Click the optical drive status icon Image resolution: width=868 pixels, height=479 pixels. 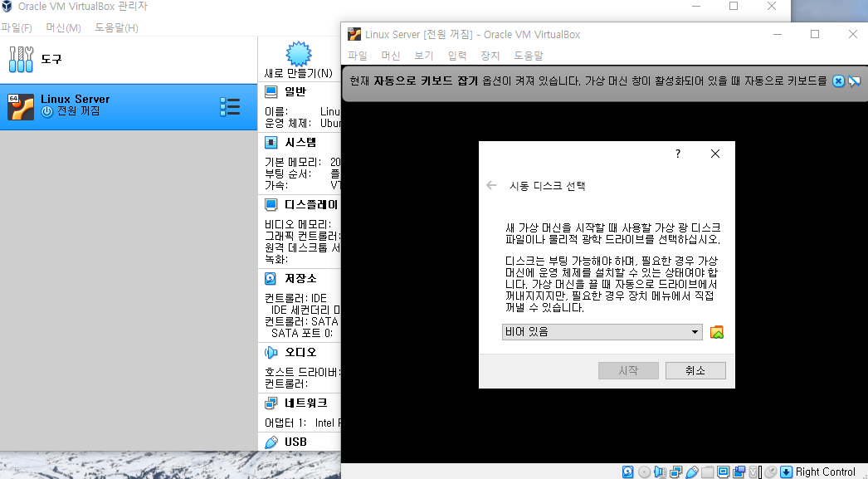(644, 472)
